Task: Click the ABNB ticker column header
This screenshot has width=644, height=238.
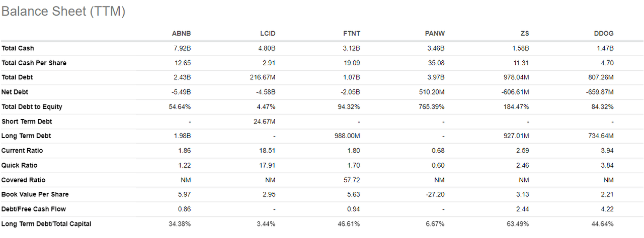Action: click(181, 34)
